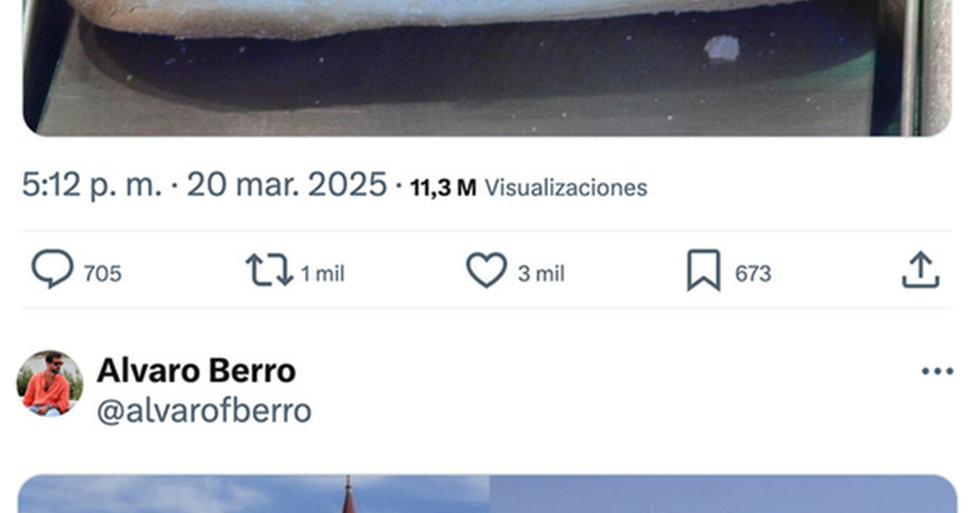980x513 pixels.
Task: Open the share upload icon
Action: coord(921,270)
